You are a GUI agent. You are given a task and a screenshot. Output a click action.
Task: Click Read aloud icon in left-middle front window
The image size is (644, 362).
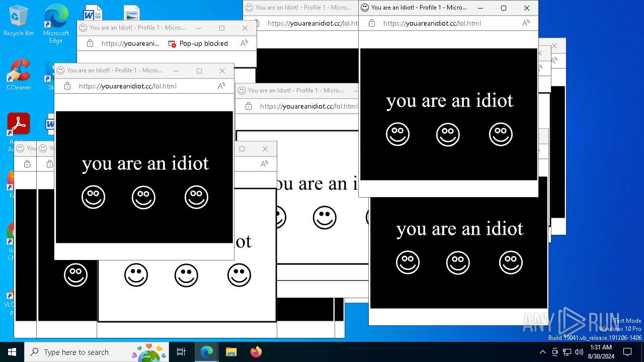coord(221,86)
